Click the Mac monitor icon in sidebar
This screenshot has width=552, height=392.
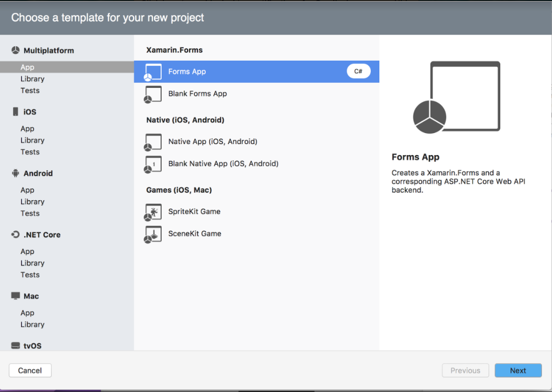(16, 296)
